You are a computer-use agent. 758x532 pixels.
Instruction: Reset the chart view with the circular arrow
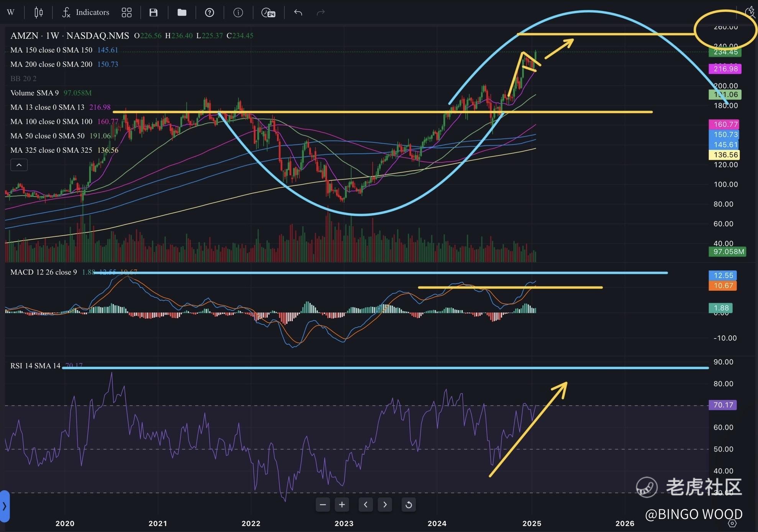click(409, 504)
